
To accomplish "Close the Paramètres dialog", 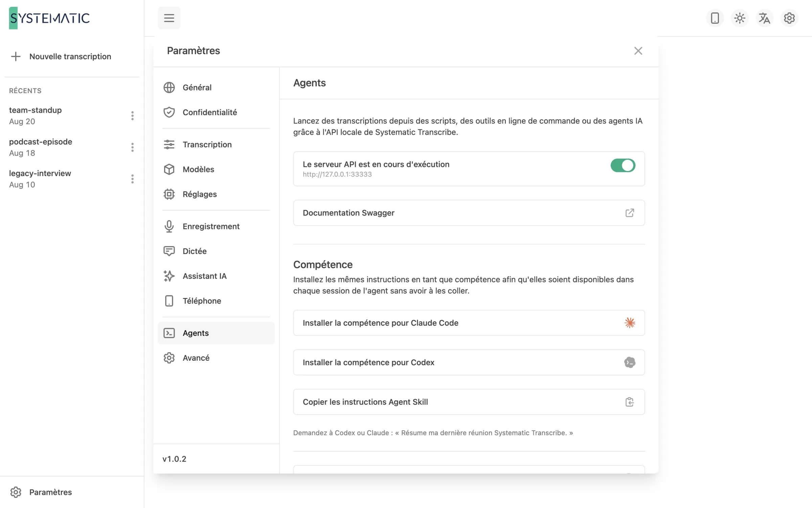I will (638, 51).
